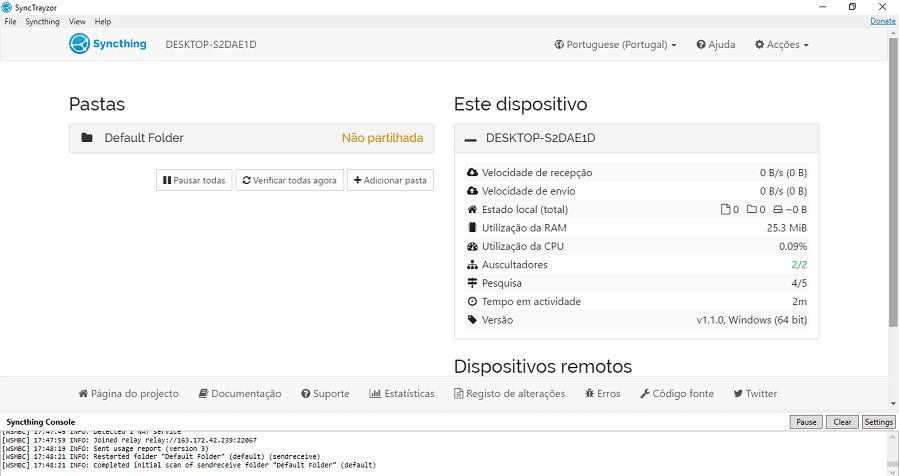Open the Código fonte link
Screen dimensions: 899x476
[677, 393]
